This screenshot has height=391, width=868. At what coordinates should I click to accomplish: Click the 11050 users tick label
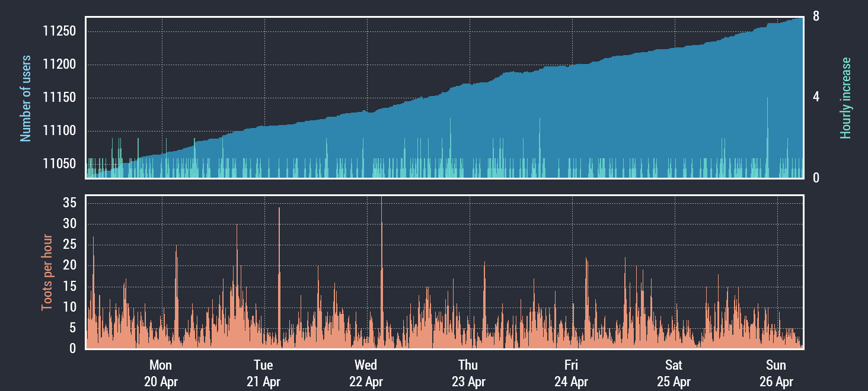pyautogui.click(x=60, y=164)
